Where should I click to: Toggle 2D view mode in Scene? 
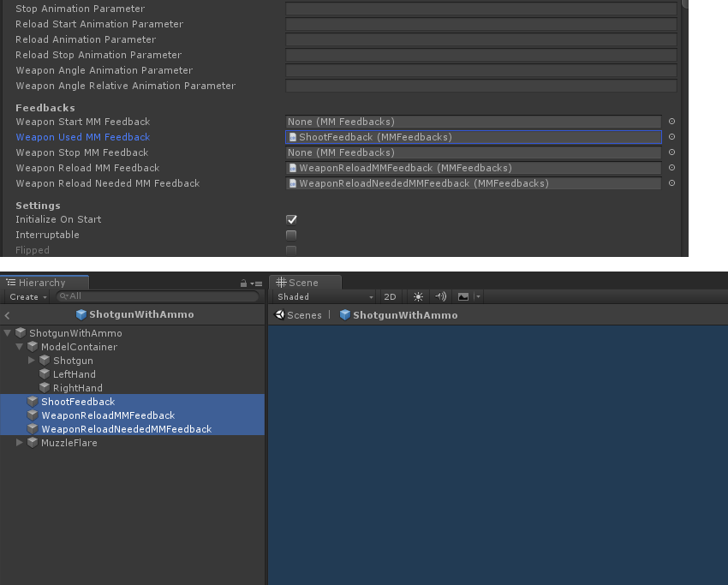click(390, 296)
